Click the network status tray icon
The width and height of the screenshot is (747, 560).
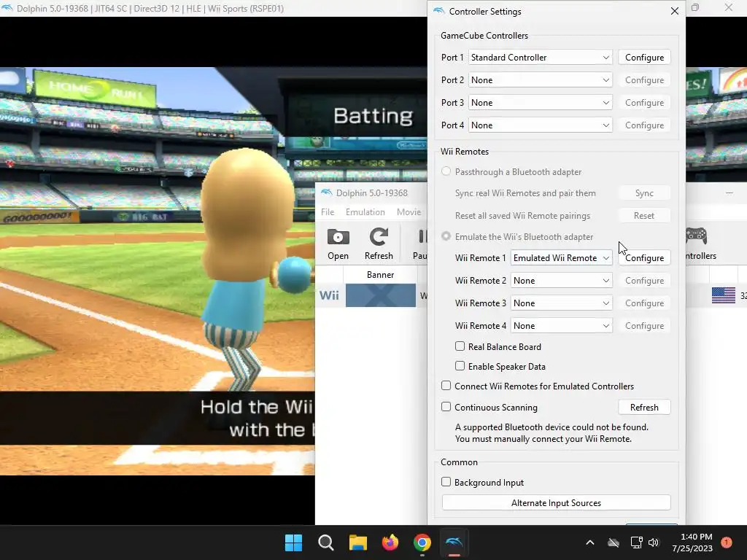coord(636,542)
